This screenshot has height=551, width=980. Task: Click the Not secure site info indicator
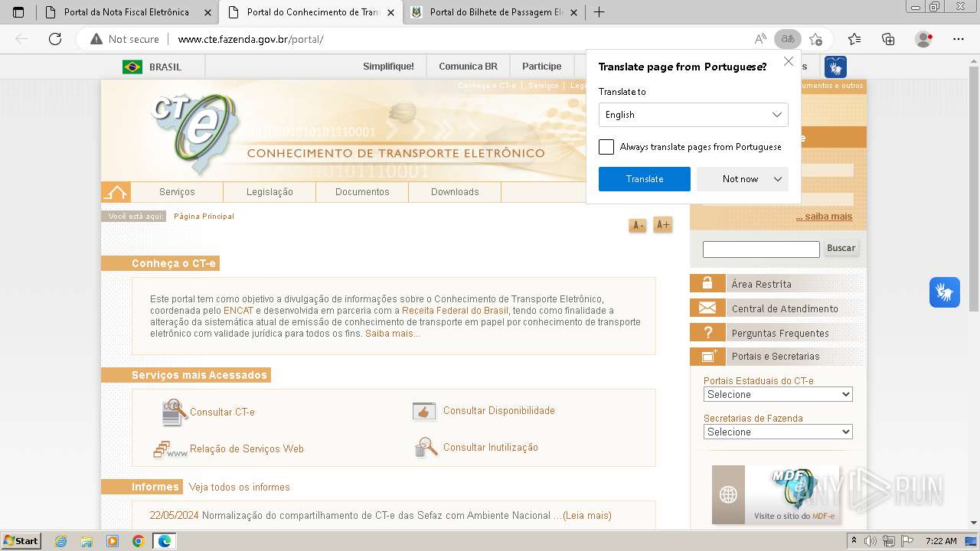tap(125, 39)
